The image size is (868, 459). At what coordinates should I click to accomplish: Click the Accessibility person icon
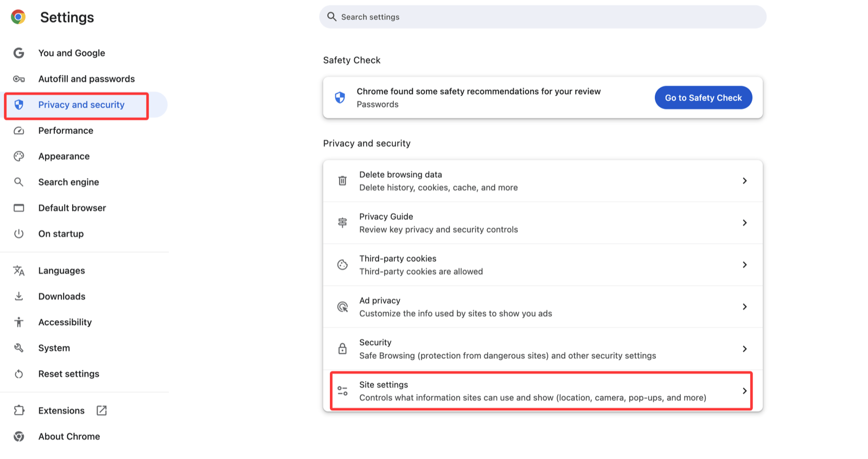(19, 322)
